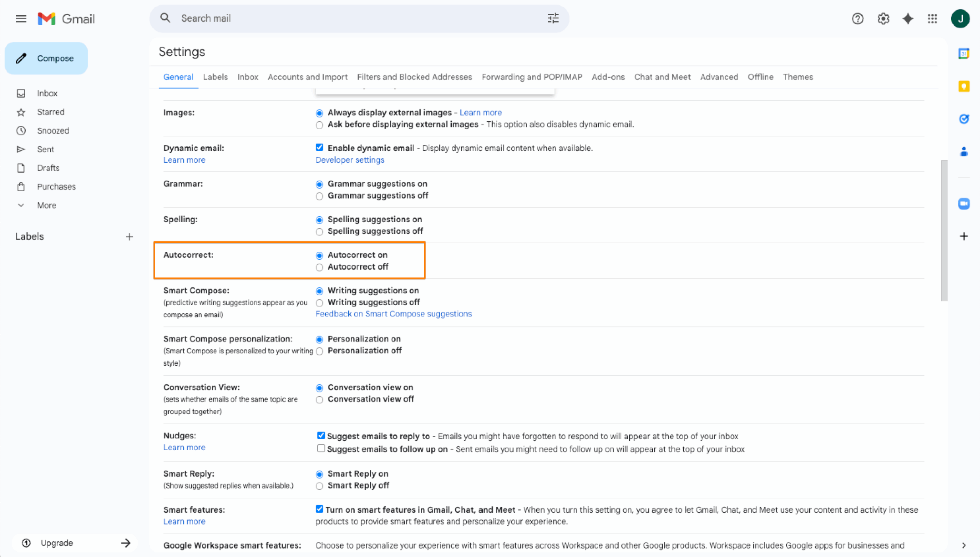Viewport: 980px width, 557px height.
Task: Show the side panel chevron
Action: point(964,545)
